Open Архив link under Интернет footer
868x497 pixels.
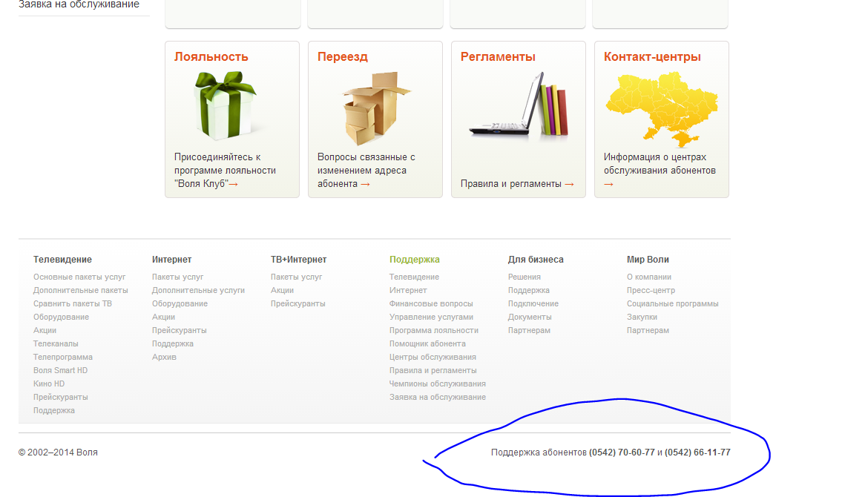[164, 357]
